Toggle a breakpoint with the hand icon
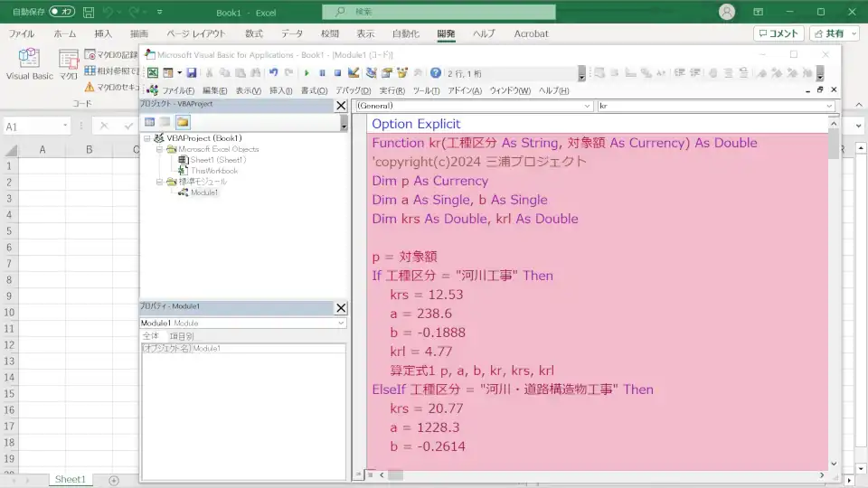Viewport: 868px width, 488px height. click(x=713, y=73)
